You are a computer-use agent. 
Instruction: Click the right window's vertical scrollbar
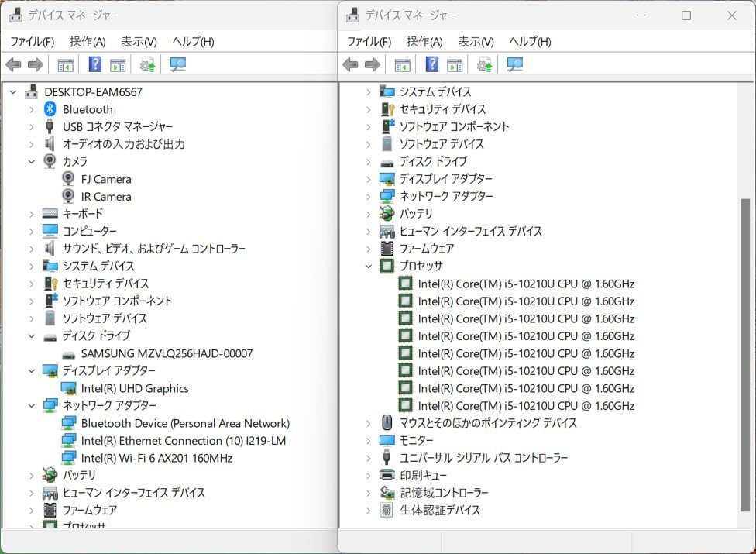click(x=745, y=349)
